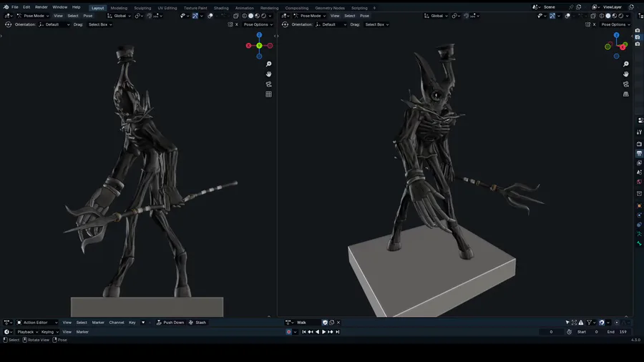Click zoom magnifier icon in right viewport
Screen dimensions: 644x362
point(626,64)
